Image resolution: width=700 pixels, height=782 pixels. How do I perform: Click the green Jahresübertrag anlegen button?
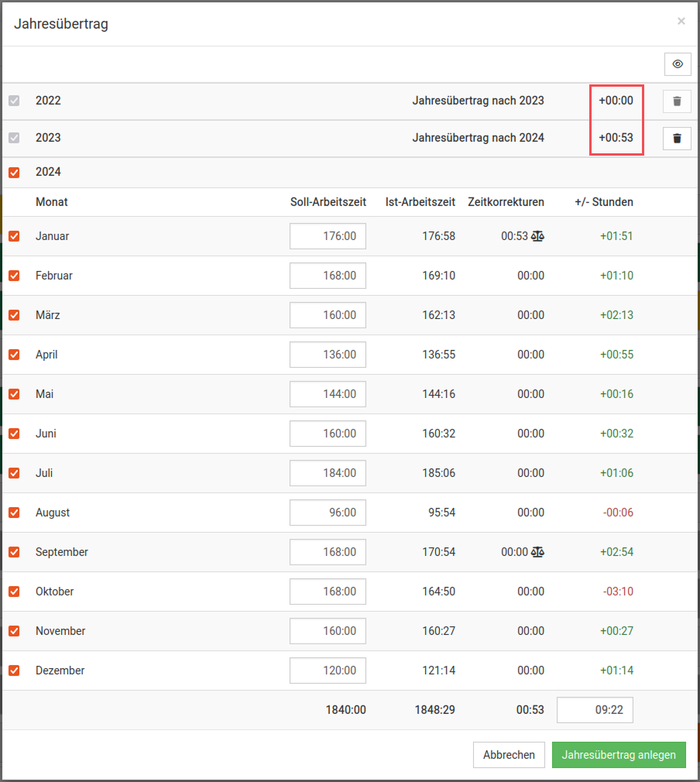[619, 755]
